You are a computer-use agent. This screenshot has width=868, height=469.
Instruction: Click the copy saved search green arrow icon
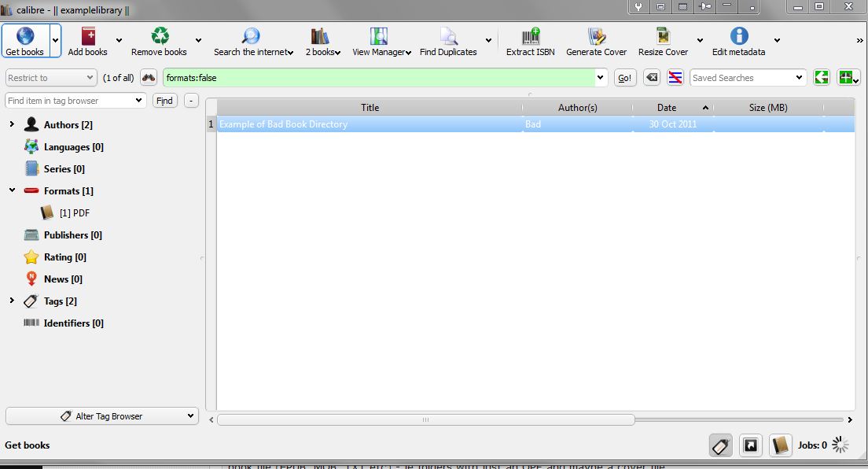(822, 78)
